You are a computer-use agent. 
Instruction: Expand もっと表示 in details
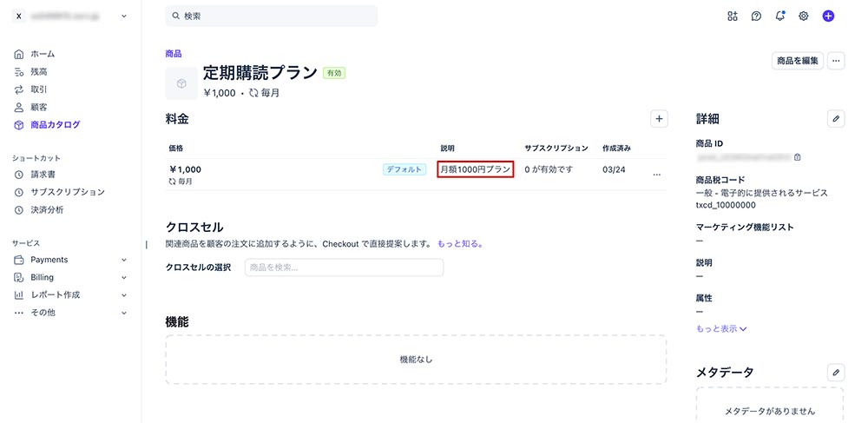[x=721, y=329]
